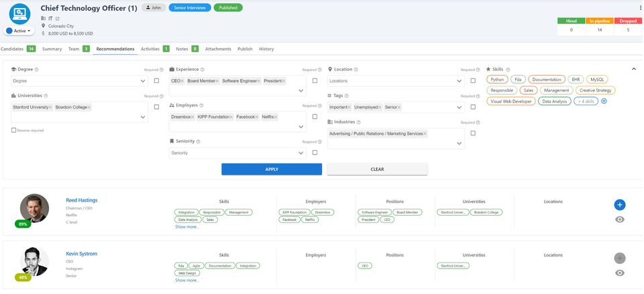Screen dimensions: 644x294
Task: Switch to the Attachments tab
Action: tap(218, 49)
